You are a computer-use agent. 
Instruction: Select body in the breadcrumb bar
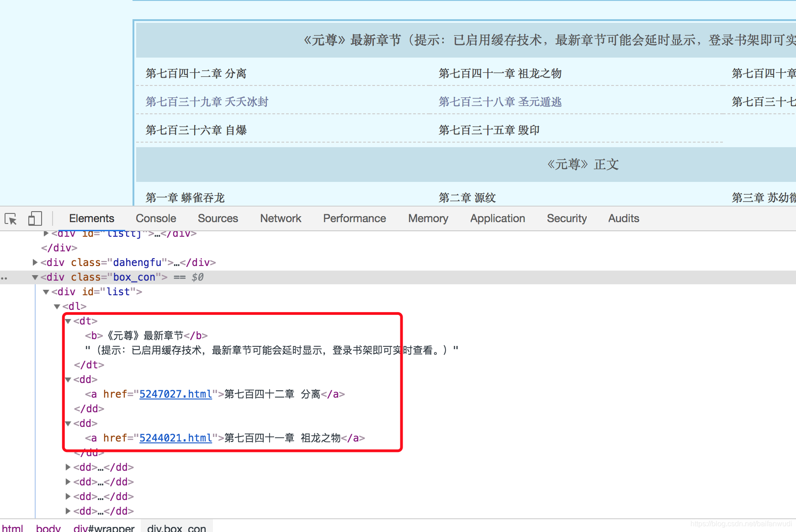pos(48,528)
